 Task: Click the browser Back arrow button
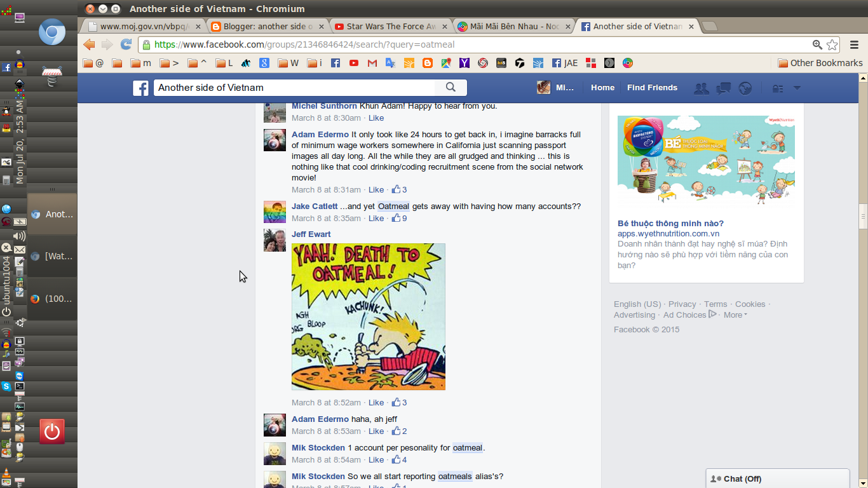(89, 44)
